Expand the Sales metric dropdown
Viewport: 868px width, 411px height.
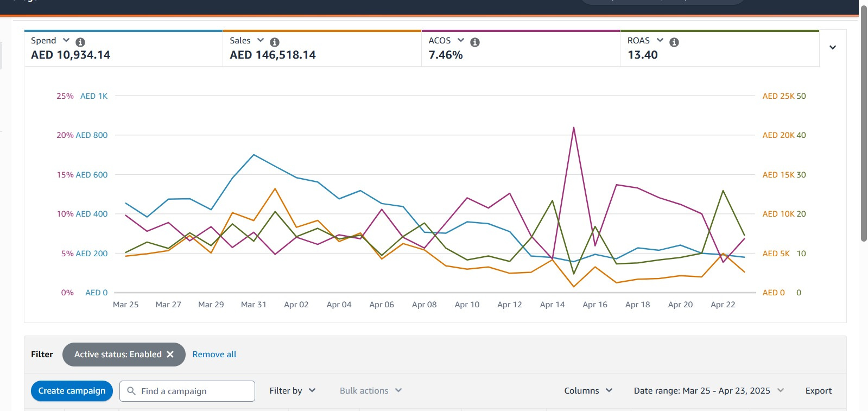[x=261, y=40]
